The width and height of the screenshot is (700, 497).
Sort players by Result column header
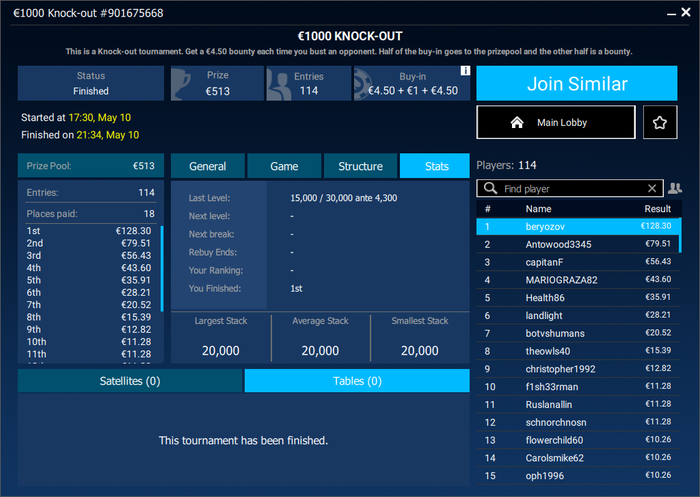pos(658,209)
